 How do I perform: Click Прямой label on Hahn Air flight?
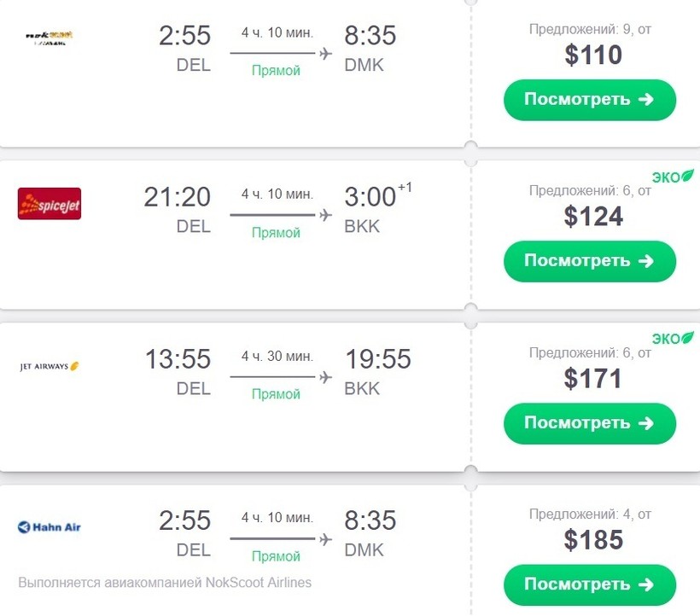(x=276, y=556)
